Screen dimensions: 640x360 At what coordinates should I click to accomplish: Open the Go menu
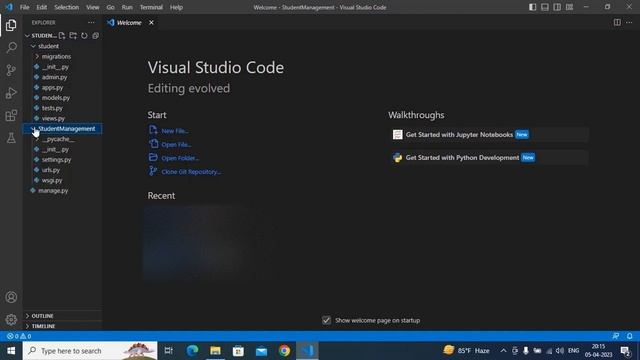tap(110, 7)
